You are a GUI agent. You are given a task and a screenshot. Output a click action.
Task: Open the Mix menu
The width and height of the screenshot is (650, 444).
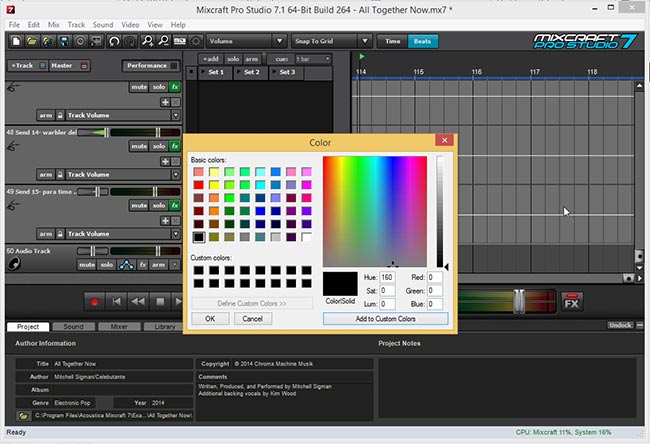[x=52, y=24]
